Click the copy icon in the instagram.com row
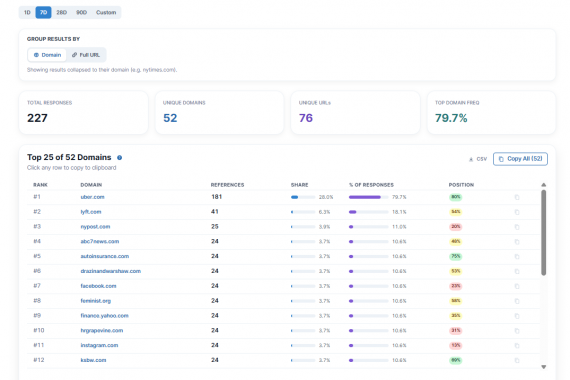 tap(517, 345)
